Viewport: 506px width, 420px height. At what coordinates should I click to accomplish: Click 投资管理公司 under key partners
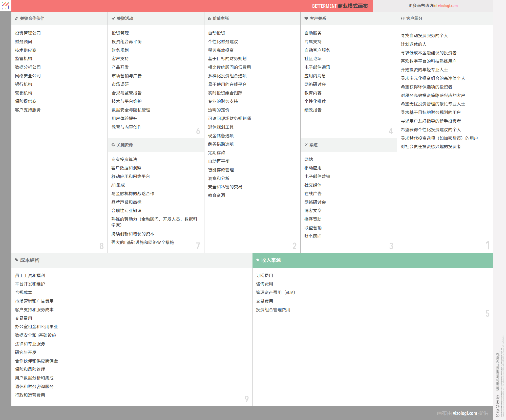28,33
